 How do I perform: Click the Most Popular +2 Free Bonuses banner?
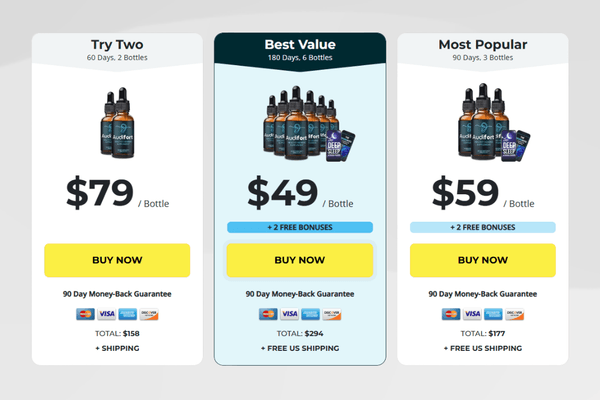tap(483, 227)
